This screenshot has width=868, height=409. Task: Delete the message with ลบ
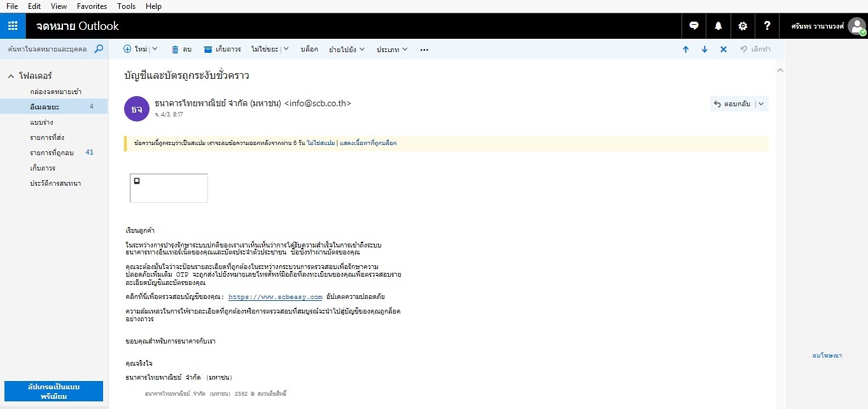pos(181,49)
